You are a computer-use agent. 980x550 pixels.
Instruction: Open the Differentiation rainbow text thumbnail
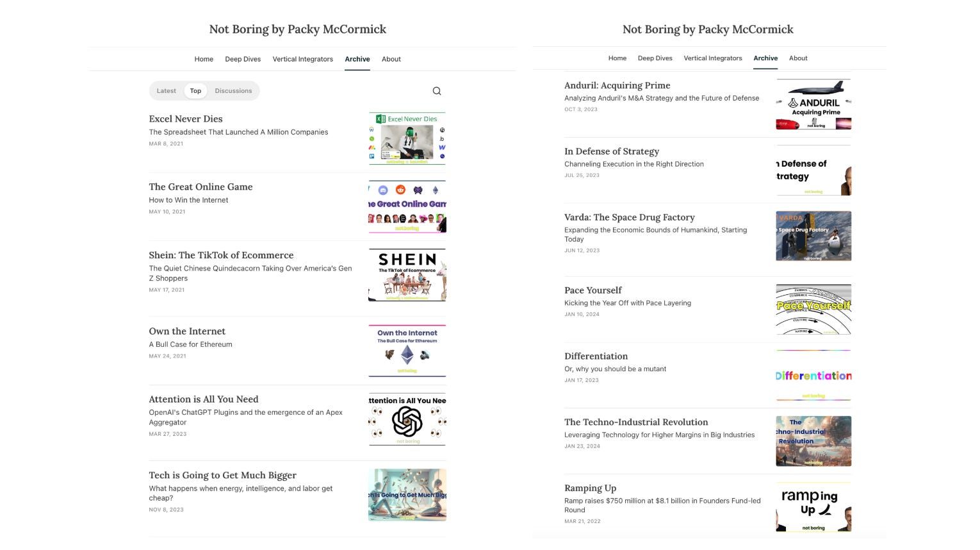(813, 376)
